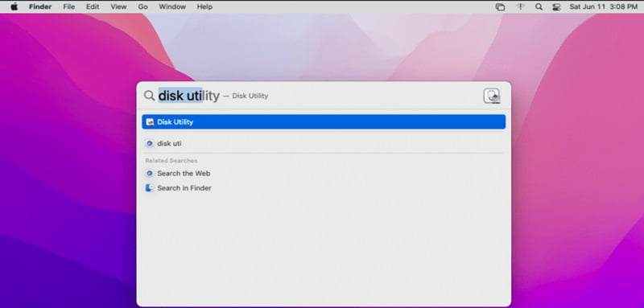Image resolution: width=644 pixels, height=308 pixels.
Task: Click the Safari icon beside "disk uti"
Action: pyautogui.click(x=150, y=143)
